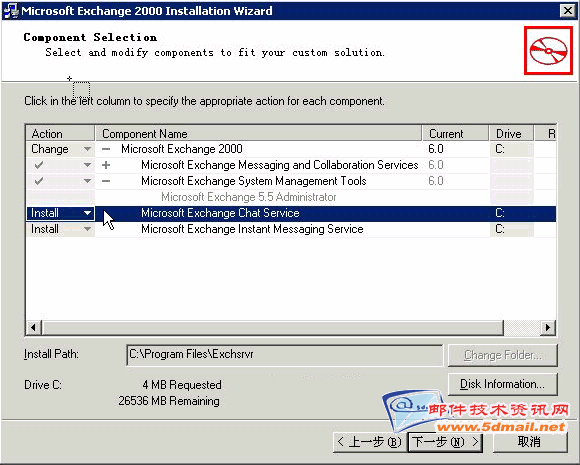Go back with 上一步 (B) button
The image size is (580, 465).
(370, 442)
